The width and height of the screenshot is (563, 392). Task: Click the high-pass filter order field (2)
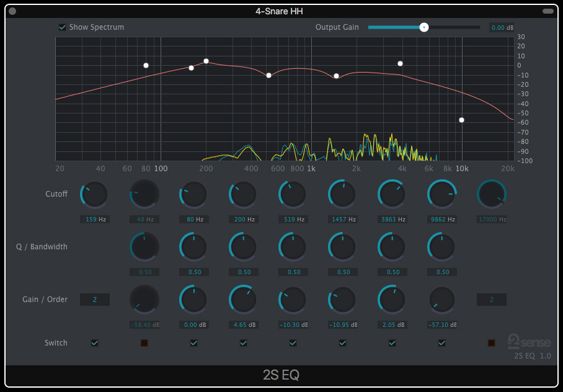click(x=95, y=300)
